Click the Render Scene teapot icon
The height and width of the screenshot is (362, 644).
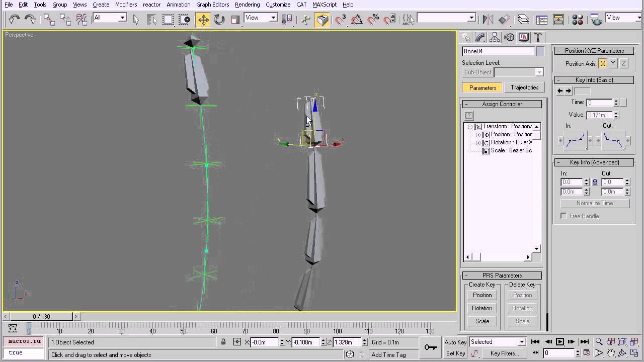point(596,20)
